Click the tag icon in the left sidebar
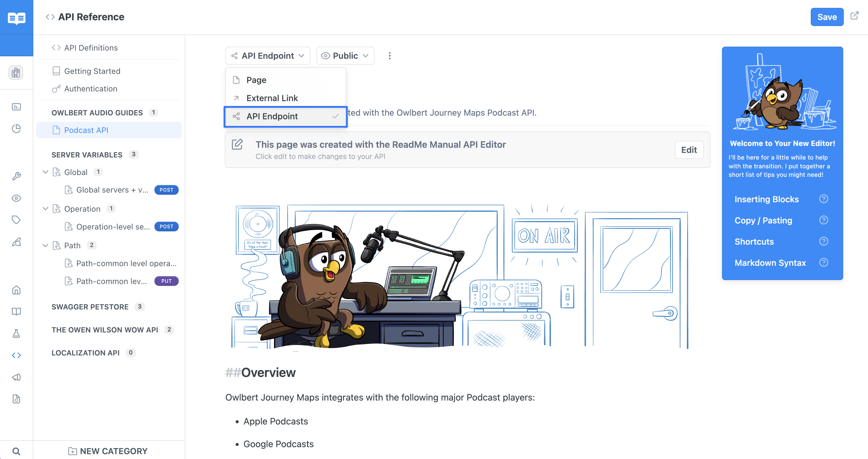The image size is (868, 459). coord(17,220)
